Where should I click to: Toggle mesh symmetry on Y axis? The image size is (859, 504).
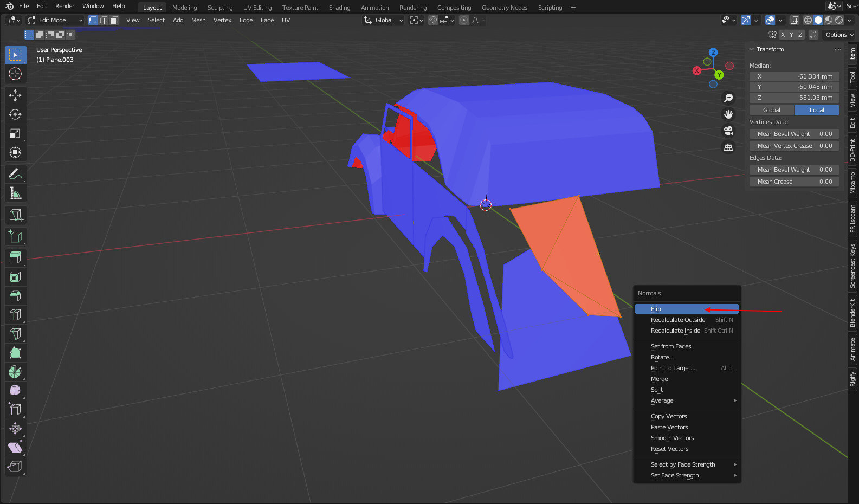pos(791,35)
